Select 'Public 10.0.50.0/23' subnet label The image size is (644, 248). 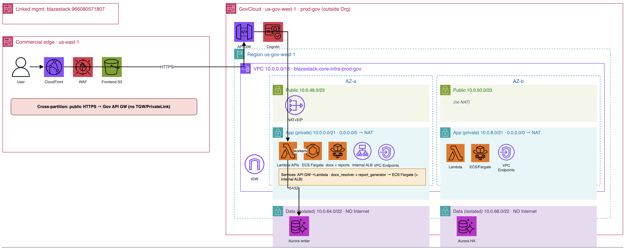point(472,90)
